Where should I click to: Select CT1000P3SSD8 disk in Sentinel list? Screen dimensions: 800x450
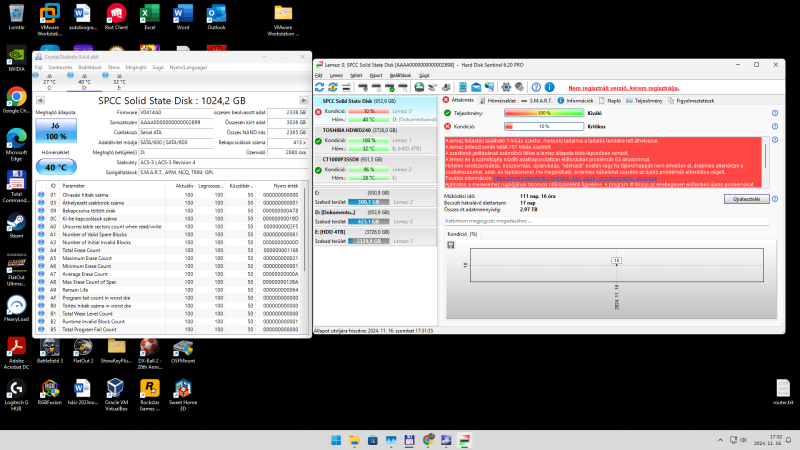click(x=376, y=168)
